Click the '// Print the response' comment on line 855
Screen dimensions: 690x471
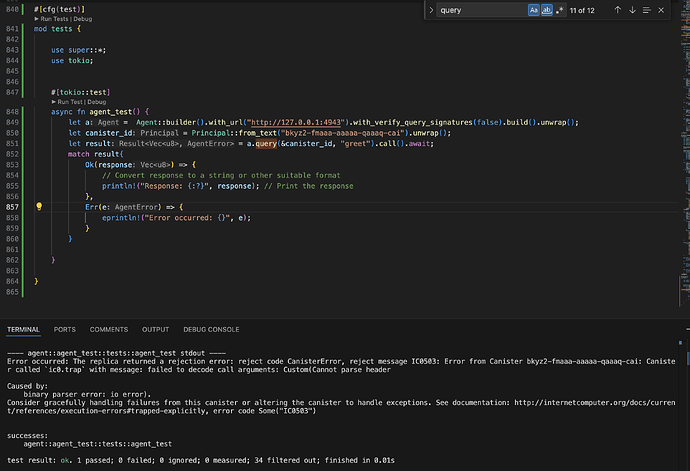click(x=308, y=186)
